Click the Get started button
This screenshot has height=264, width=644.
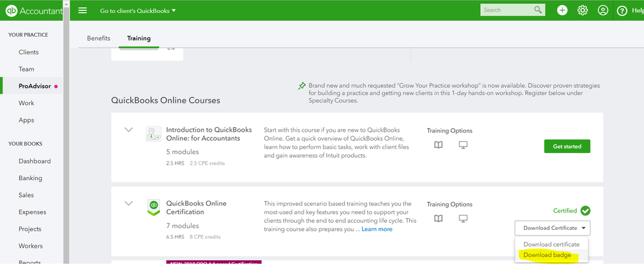[x=567, y=147]
